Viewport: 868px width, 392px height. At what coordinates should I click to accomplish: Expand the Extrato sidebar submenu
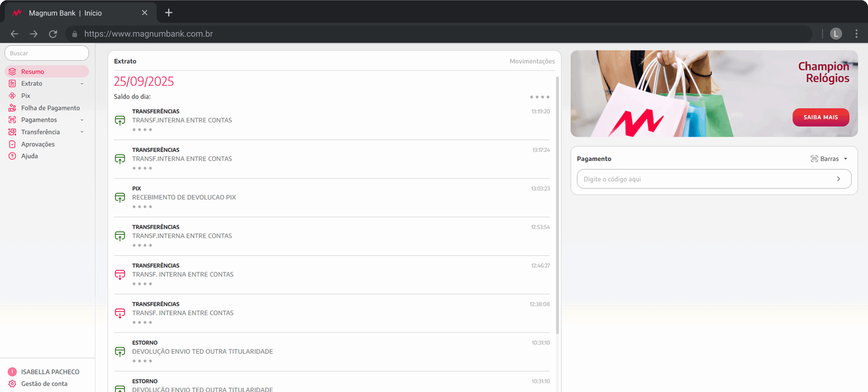pos(82,84)
